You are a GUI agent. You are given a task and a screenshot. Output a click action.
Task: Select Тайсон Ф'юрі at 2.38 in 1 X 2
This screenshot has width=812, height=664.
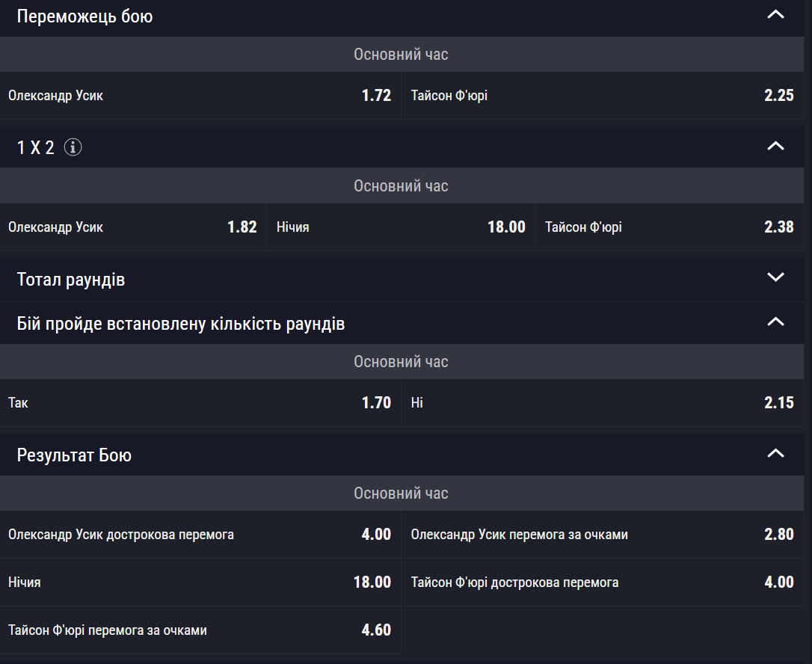coord(669,227)
